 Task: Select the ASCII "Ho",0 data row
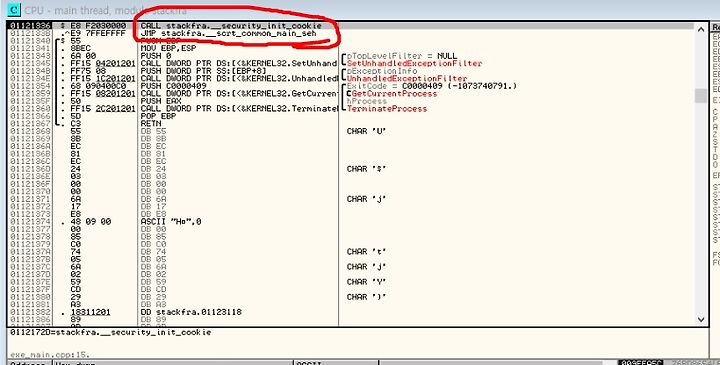[x=171, y=222]
